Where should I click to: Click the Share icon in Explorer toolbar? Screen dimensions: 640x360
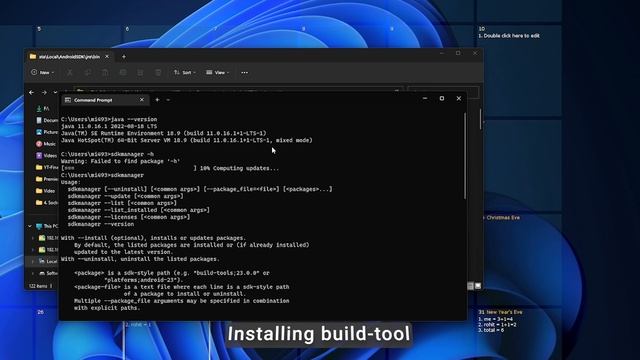140,73
